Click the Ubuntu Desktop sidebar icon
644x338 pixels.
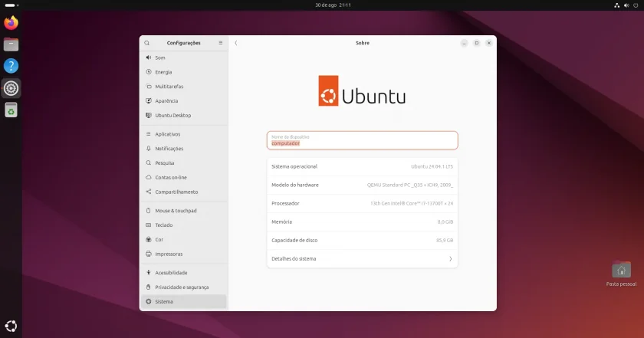click(x=149, y=115)
